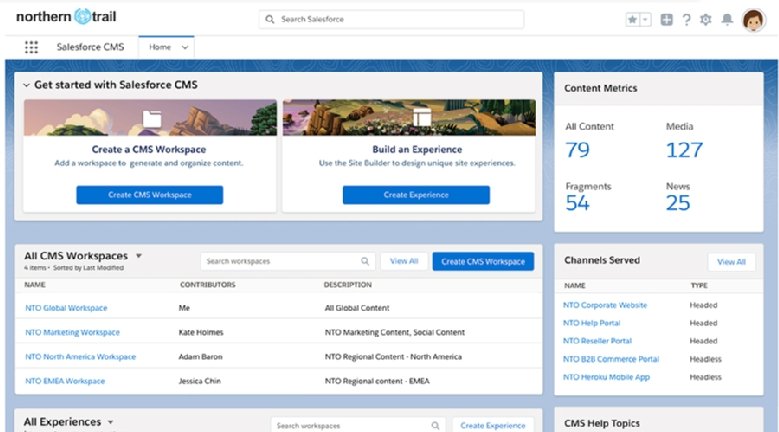Click the DESCRIPTION column header

pos(348,285)
